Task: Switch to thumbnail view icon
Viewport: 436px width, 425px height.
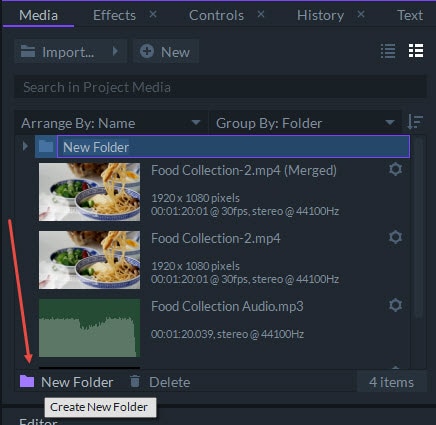Action: click(416, 51)
